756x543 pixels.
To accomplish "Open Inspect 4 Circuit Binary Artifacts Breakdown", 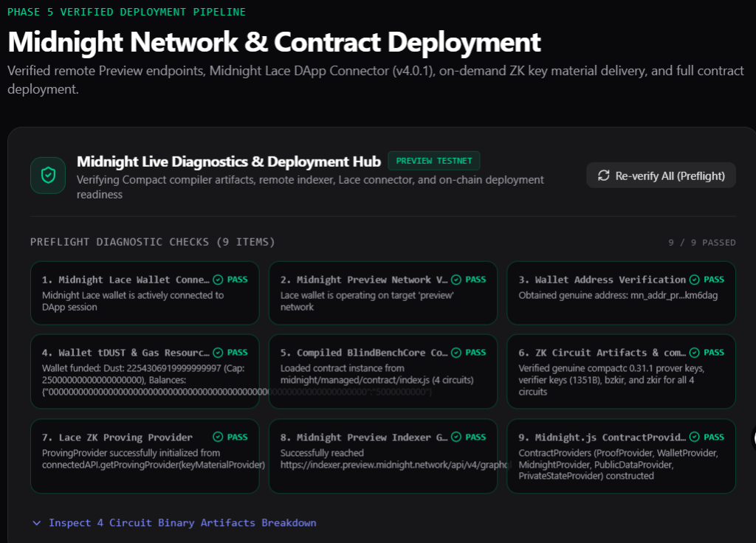I will pos(182,523).
